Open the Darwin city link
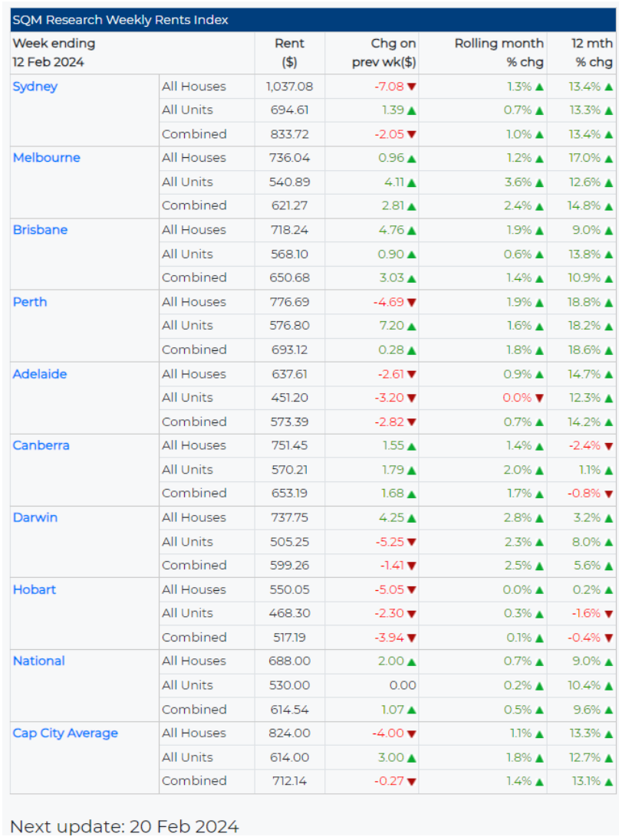Image resolution: width=619 pixels, height=840 pixels. coord(35,517)
